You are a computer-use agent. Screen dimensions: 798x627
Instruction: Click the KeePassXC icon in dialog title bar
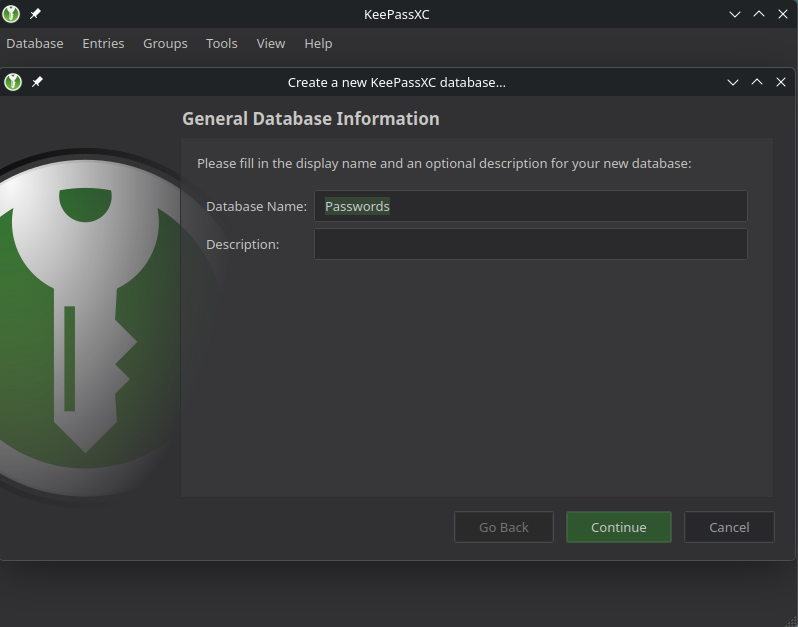coord(13,82)
